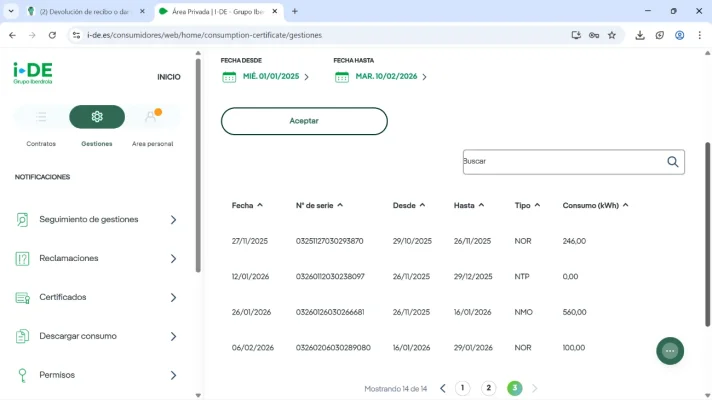The image size is (712, 400).
Task: Expand Certificados chevron
Action: [x=173, y=297]
